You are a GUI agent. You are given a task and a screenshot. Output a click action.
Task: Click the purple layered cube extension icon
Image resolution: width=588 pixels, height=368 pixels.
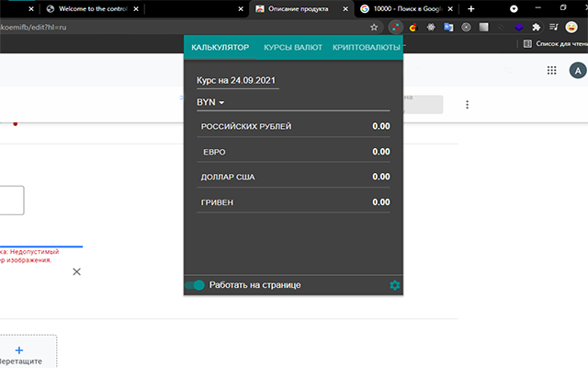518,27
